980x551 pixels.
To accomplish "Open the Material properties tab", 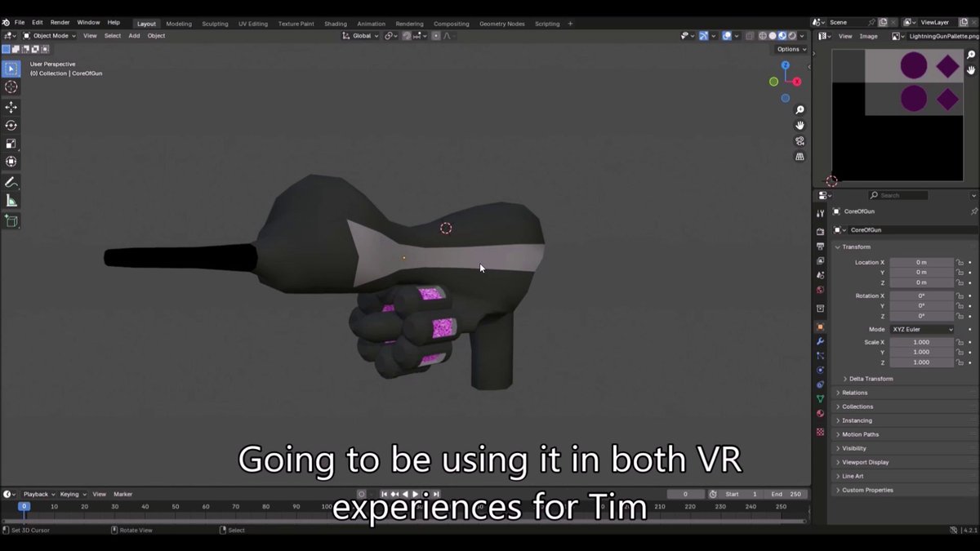I will [x=820, y=412].
